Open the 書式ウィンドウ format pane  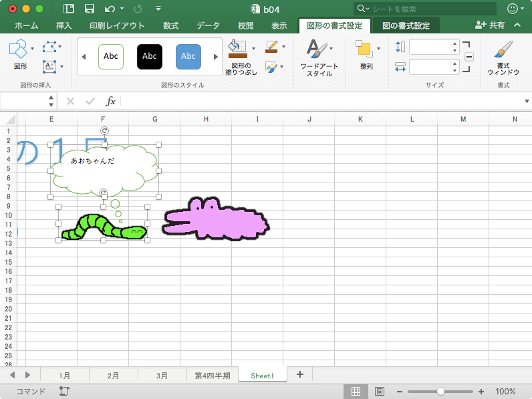[503, 57]
